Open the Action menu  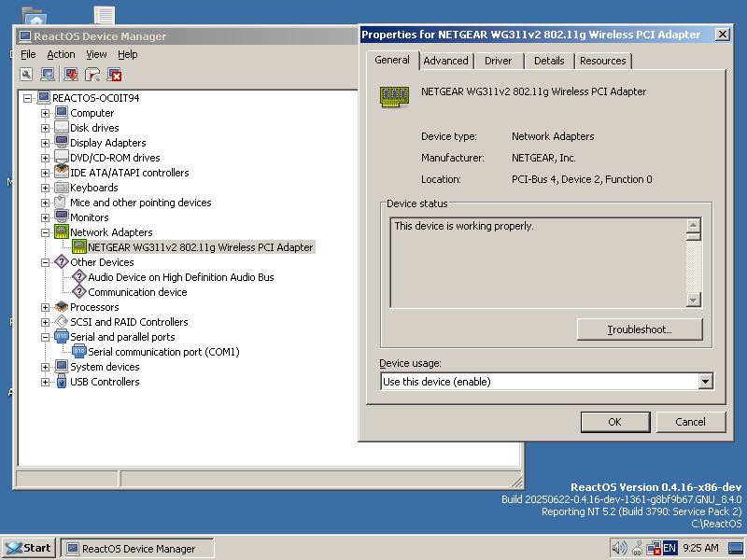(x=61, y=54)
